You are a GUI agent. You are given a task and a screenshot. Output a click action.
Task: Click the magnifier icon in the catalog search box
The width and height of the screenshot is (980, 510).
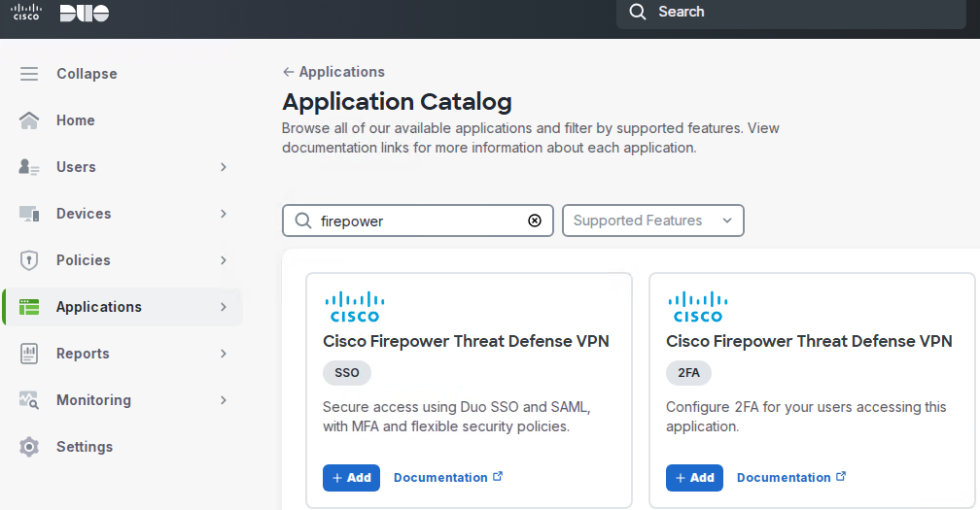coord(303,221)
